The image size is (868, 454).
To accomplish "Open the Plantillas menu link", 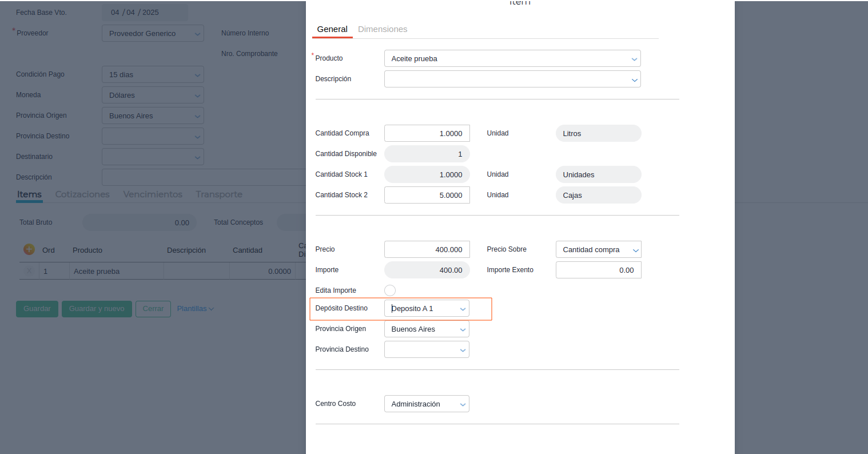I will tap(195, 309).
